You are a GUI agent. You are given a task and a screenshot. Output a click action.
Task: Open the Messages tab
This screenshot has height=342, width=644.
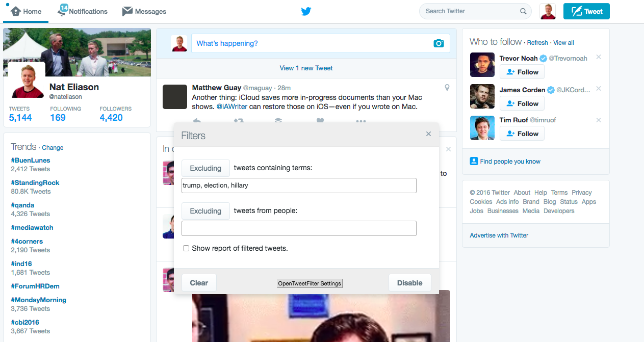click(144, 11)
